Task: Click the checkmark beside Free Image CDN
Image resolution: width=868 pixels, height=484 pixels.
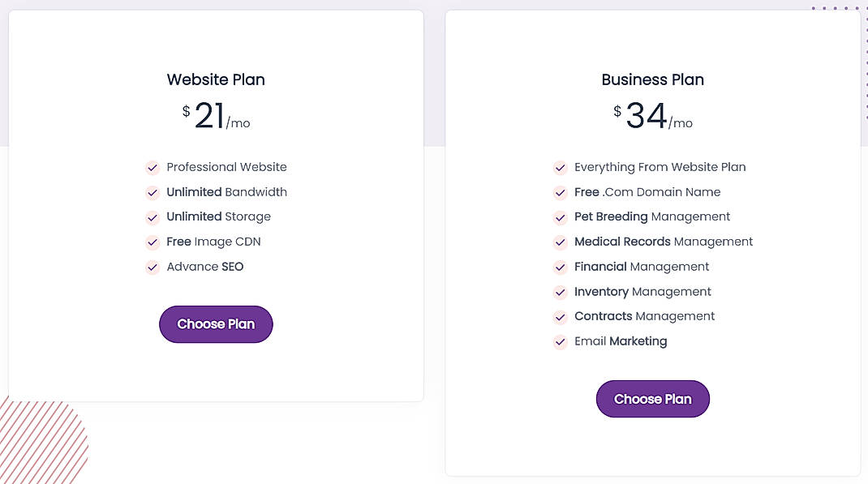Action: point(153,242)
